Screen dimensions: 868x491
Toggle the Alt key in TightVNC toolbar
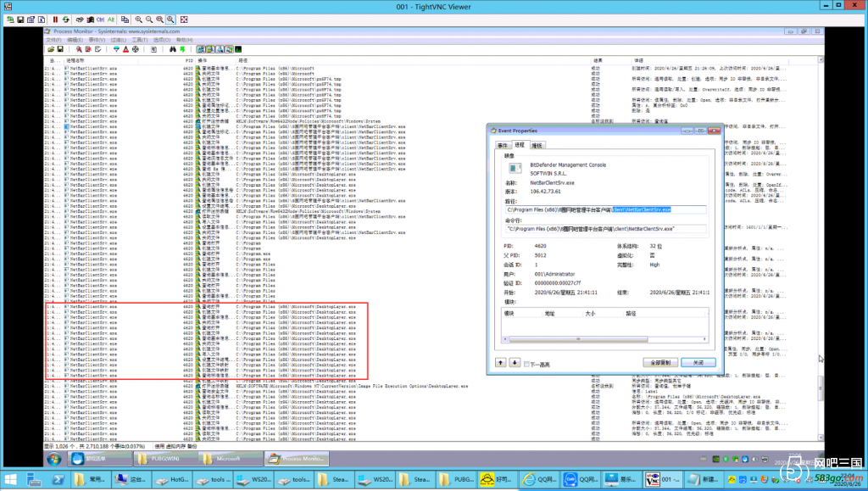[x=111, y=20]
